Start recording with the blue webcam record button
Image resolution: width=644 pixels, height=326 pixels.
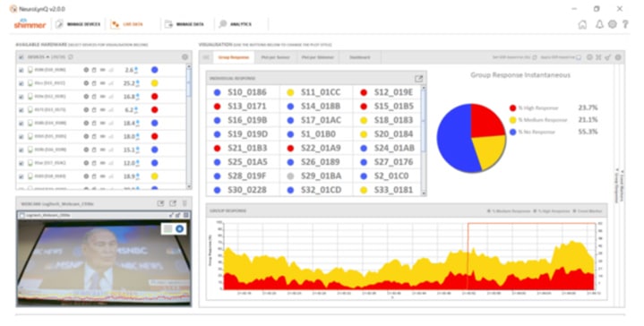179,228
